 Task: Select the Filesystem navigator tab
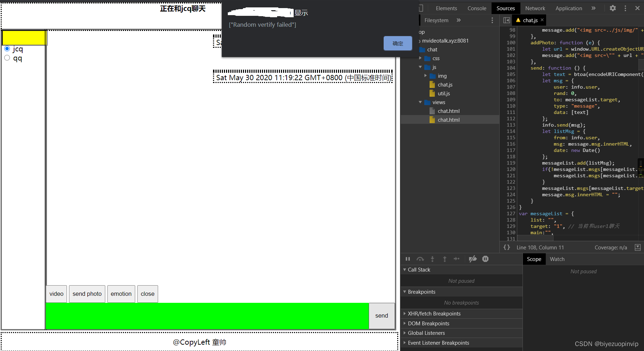click(x=436, y=20)
